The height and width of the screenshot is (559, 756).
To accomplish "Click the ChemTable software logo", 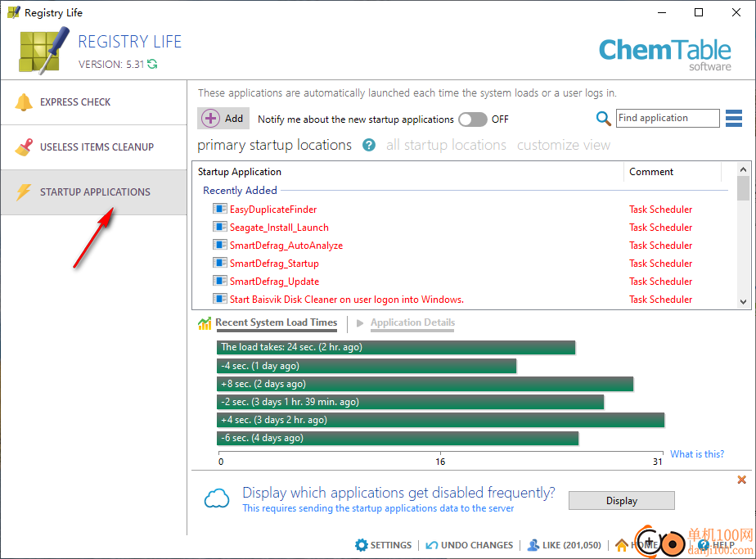I will tap(665, 55).
